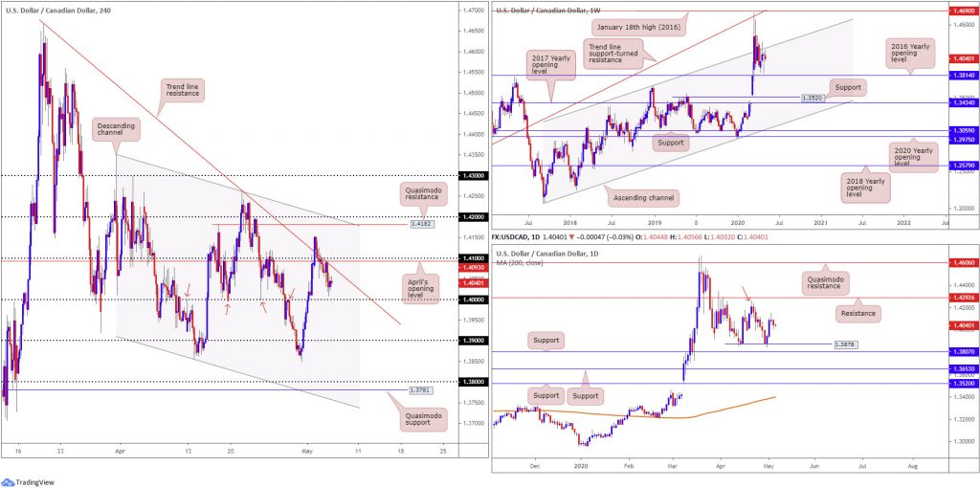Viewport: 980px width, 488px height.
Task: Select the 1.38140 blue price axis label
Action: [x=962, y=75]
